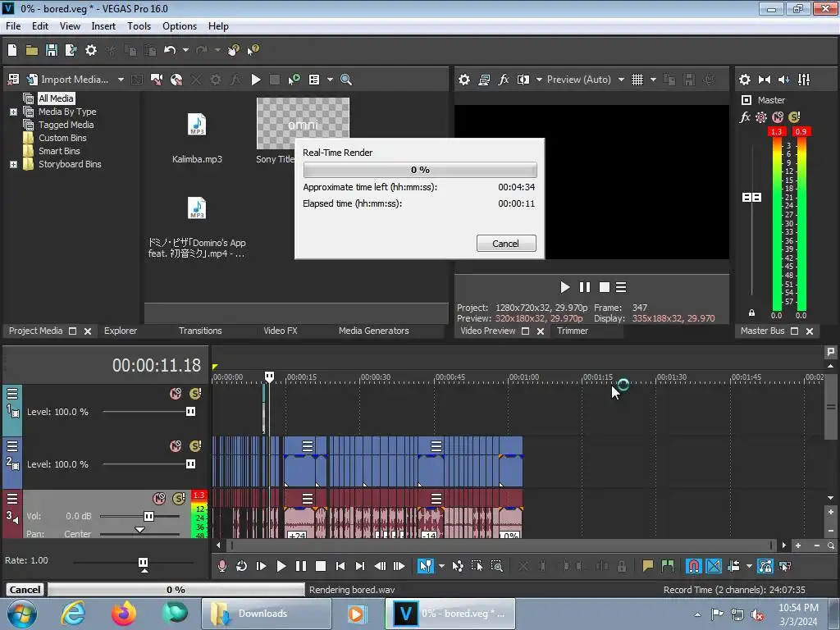Open video preview settings gear icon
840x630 pixels.
tap(464, 80)
